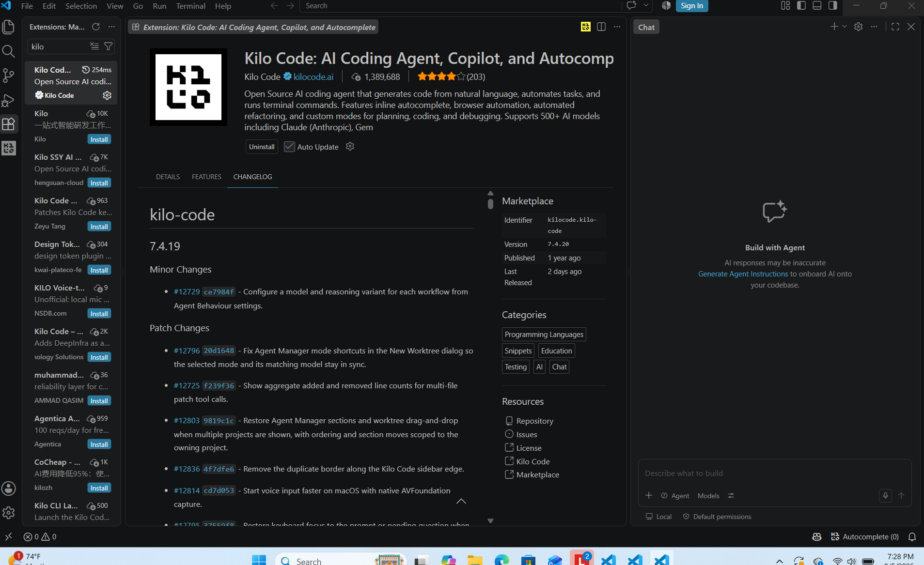The image size is (924, 565).
Task: Open the Terminal menu
Action: click(190, 6)
